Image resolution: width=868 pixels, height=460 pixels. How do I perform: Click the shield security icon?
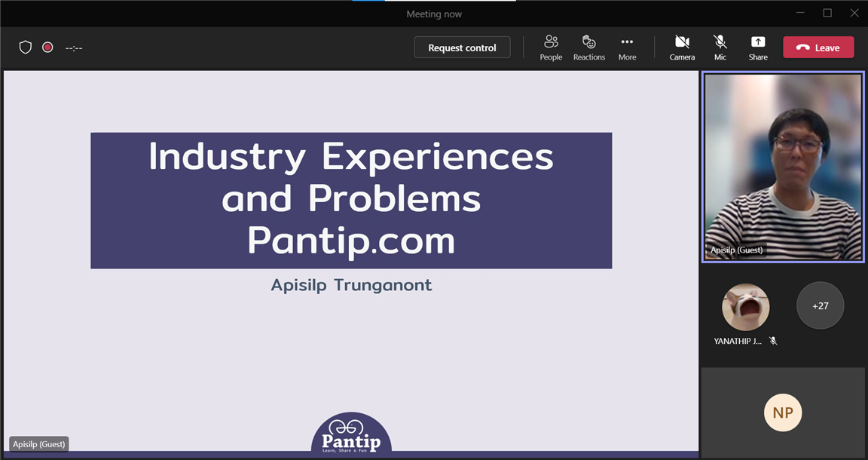(26, 48)
